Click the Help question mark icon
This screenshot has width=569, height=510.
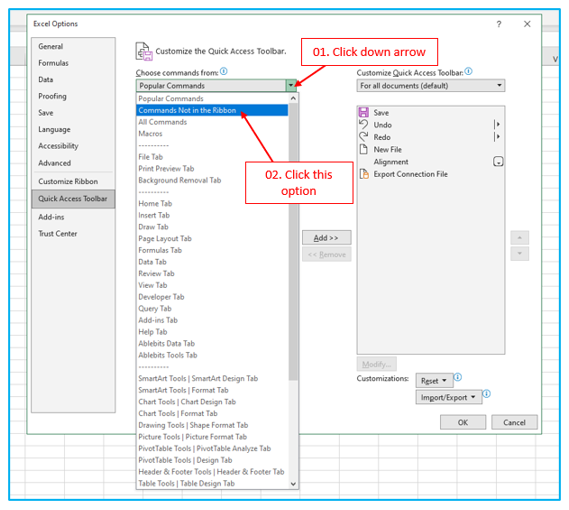(499, 24)
